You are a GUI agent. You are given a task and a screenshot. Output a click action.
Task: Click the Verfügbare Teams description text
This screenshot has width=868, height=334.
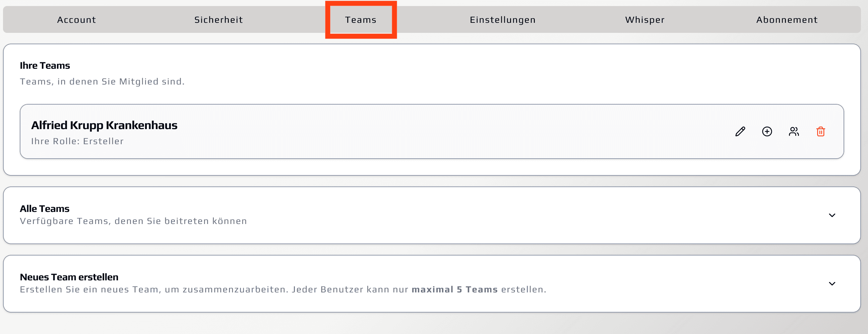coord(133,221)
